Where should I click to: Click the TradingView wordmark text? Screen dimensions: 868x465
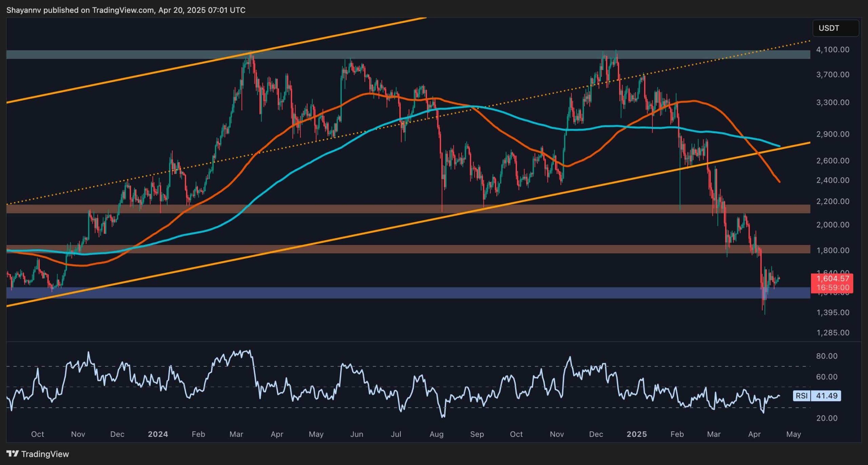45,454
